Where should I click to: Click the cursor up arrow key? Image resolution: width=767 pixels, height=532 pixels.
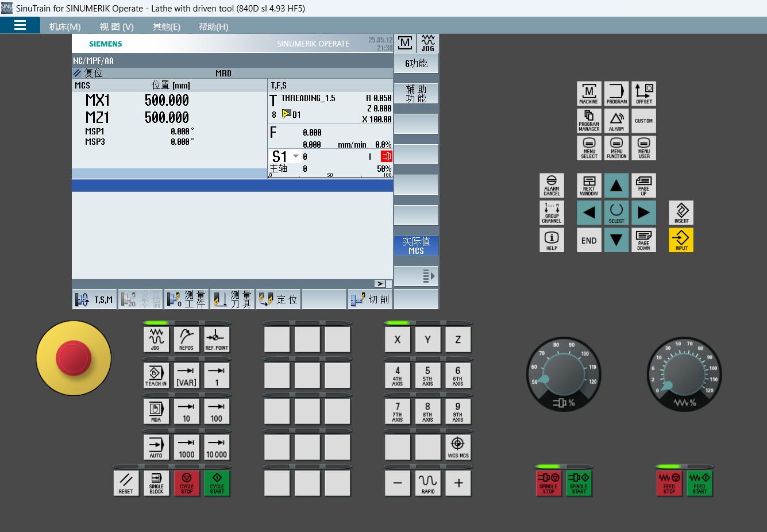pos(616,186)
